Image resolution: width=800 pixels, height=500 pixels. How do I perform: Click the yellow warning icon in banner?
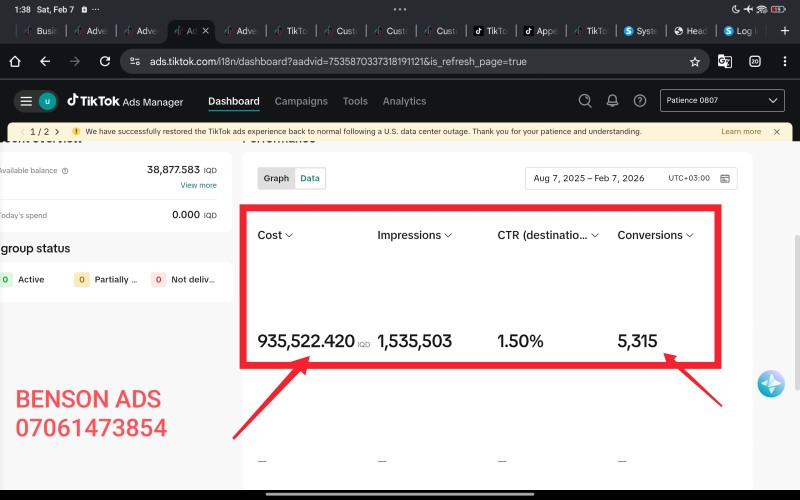coord(76,132)
